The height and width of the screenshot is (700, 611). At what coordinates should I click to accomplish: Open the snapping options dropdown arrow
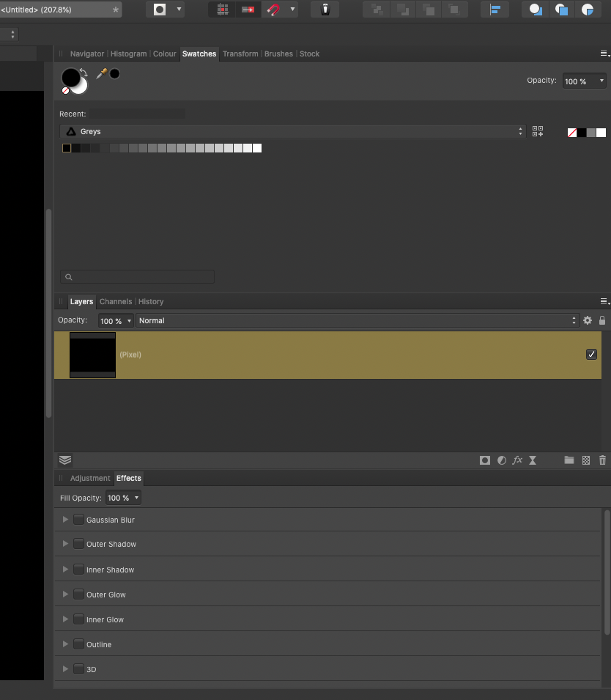pos(293,10)
